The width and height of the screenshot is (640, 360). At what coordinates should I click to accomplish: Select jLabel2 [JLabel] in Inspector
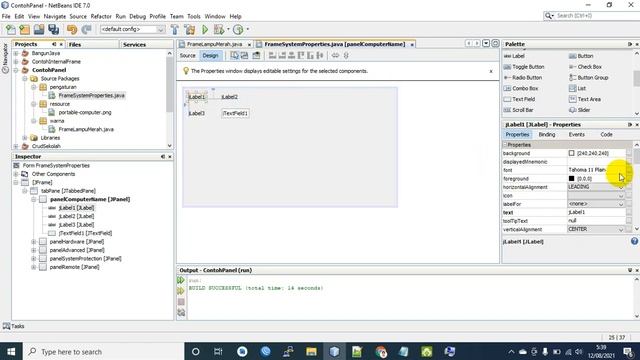click(x=76, y=216)
